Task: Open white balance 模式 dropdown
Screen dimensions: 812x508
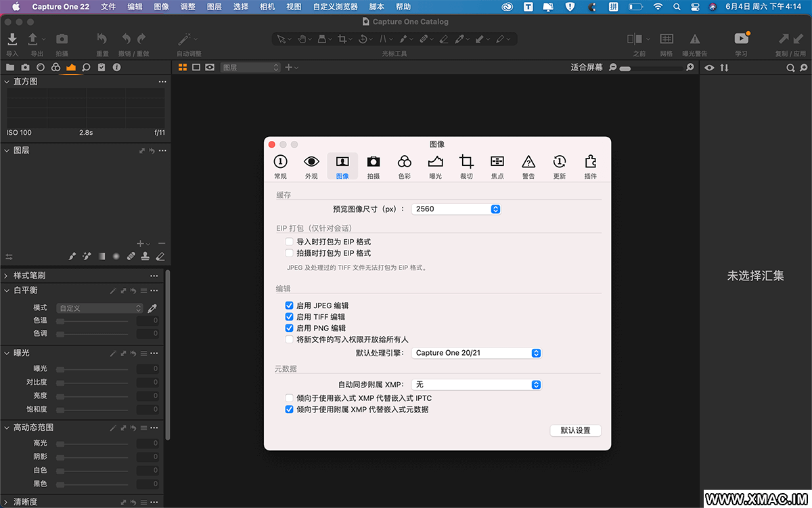Action: coord(100,308)
